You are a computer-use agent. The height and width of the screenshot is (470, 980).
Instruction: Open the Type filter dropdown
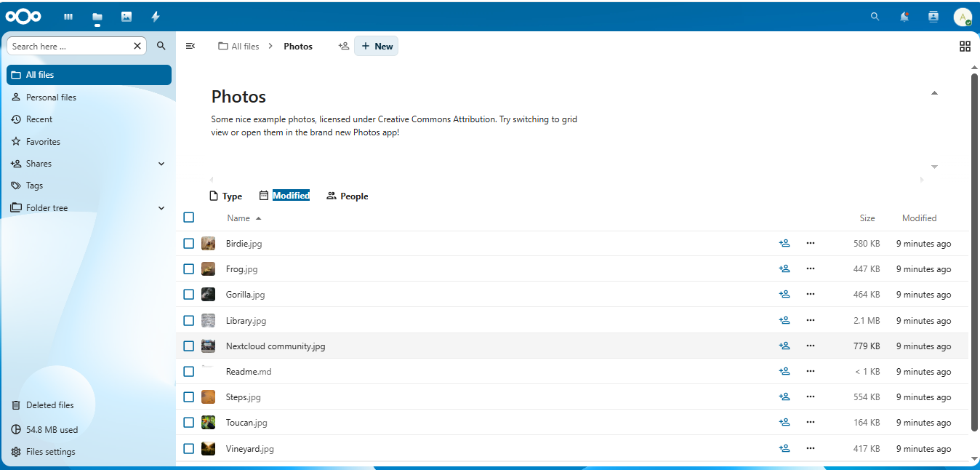[225, 196]
